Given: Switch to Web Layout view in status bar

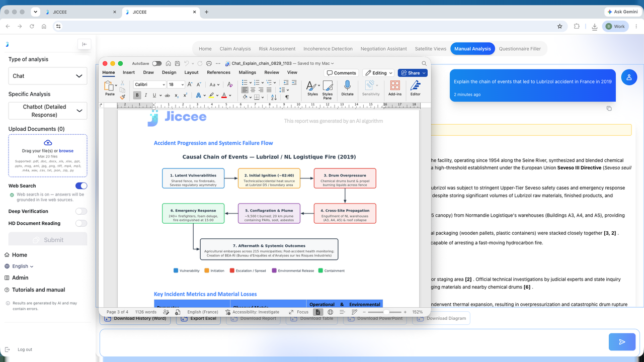Looking at the screenshot, I should click(x=330, y=312).
